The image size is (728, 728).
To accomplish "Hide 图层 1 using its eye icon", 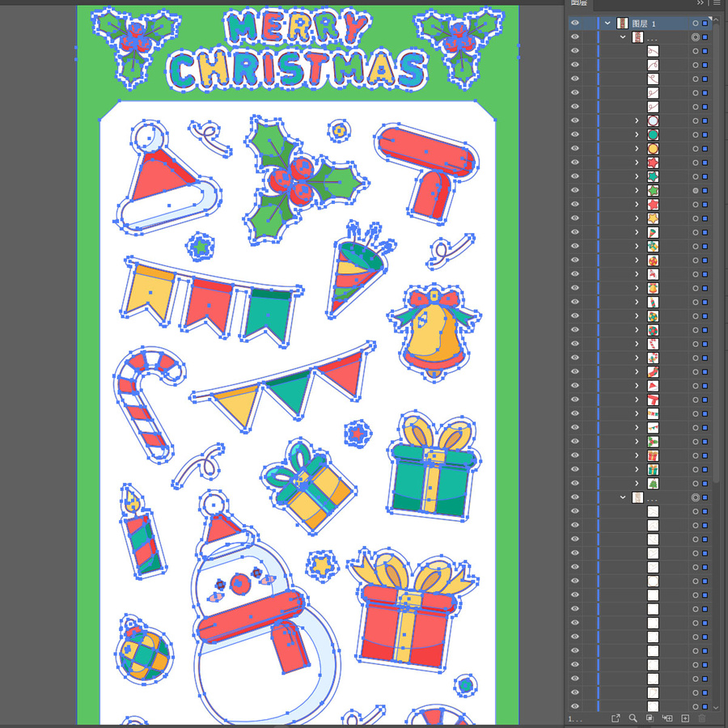I will tap(575, 23).
